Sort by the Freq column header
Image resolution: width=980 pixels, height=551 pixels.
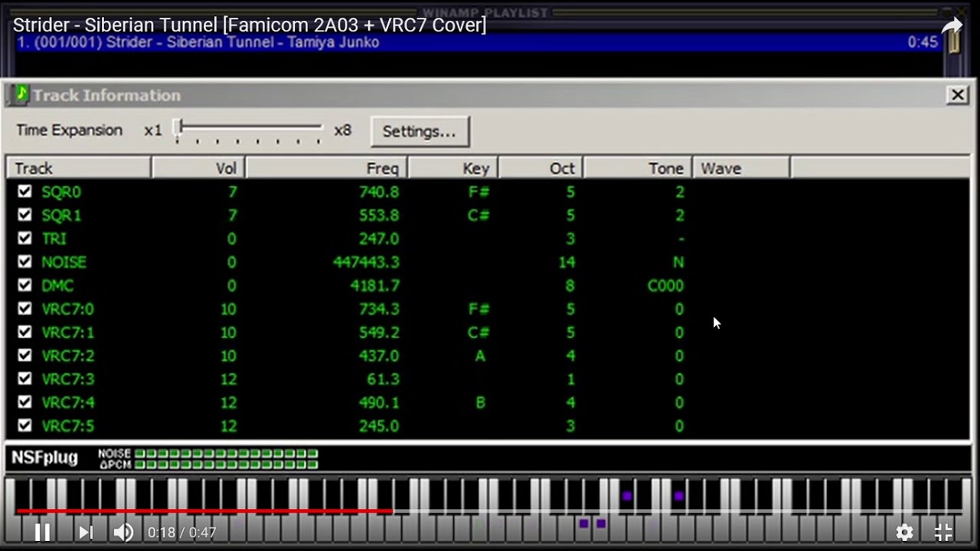tap(326, 168)
